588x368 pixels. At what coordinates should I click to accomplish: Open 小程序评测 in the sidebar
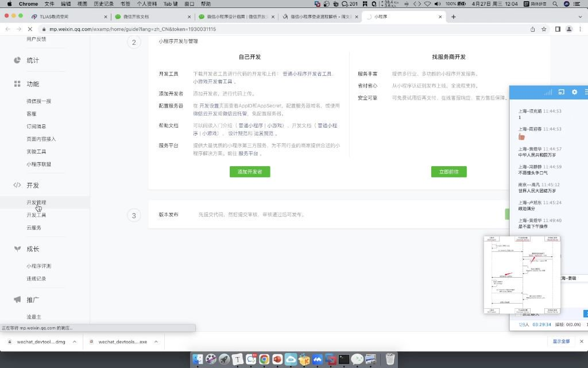pyautogui.click(x=38, y=266)
